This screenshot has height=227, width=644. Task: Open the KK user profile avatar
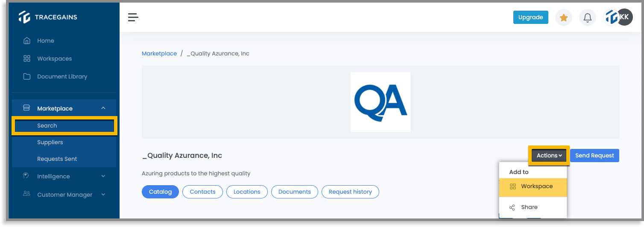click(x=624, y=17)
